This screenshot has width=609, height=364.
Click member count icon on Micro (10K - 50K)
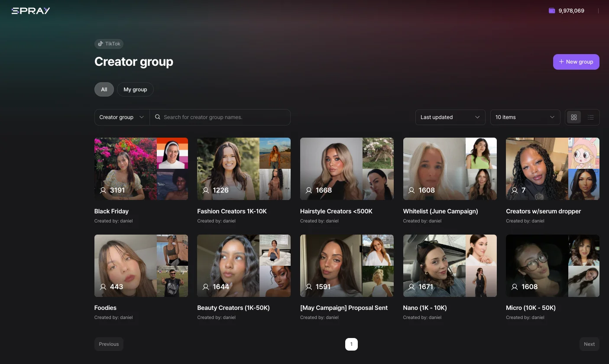[x=515, y=287]
